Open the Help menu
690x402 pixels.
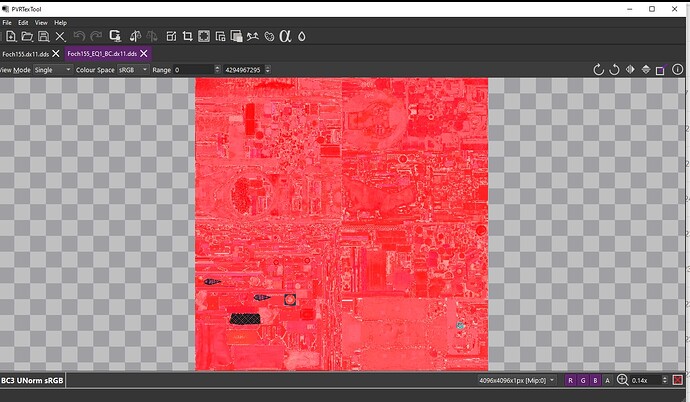[60, 22]
